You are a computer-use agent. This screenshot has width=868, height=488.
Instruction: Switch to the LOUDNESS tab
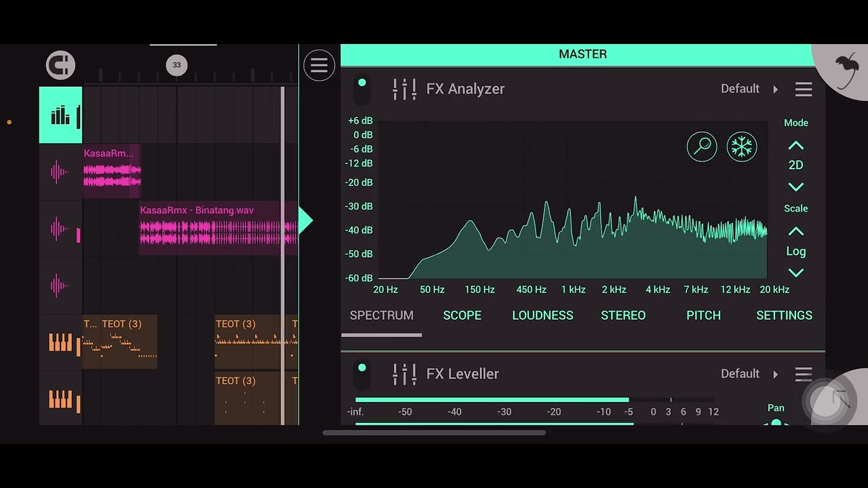coord(542,315)
